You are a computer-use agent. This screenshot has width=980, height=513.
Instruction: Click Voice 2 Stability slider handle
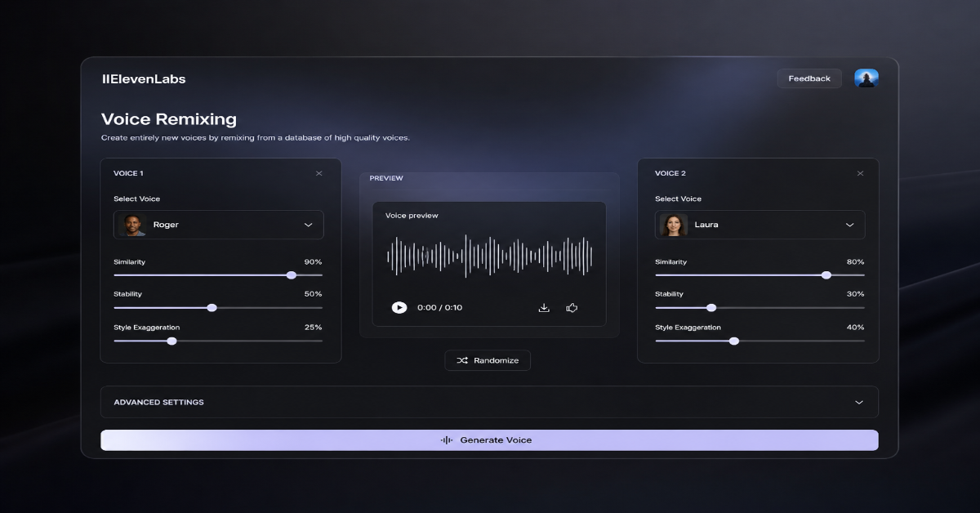tap(711, 308)
